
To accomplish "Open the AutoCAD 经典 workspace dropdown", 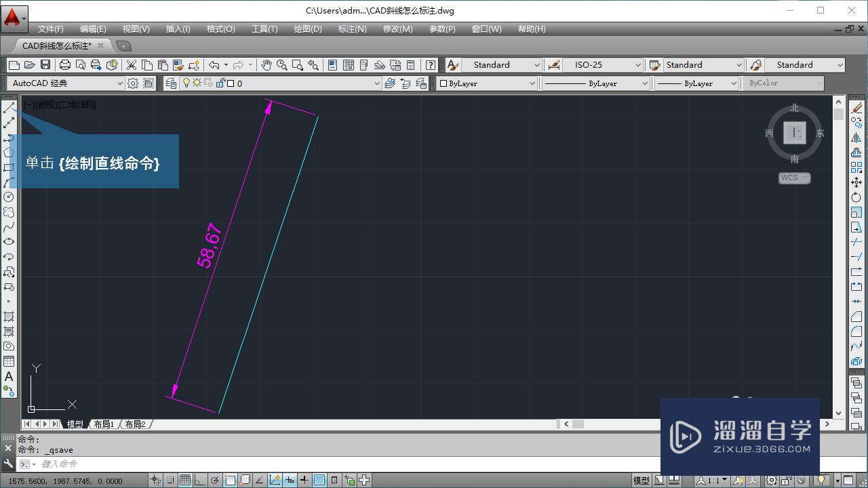I will click(66, 83).
